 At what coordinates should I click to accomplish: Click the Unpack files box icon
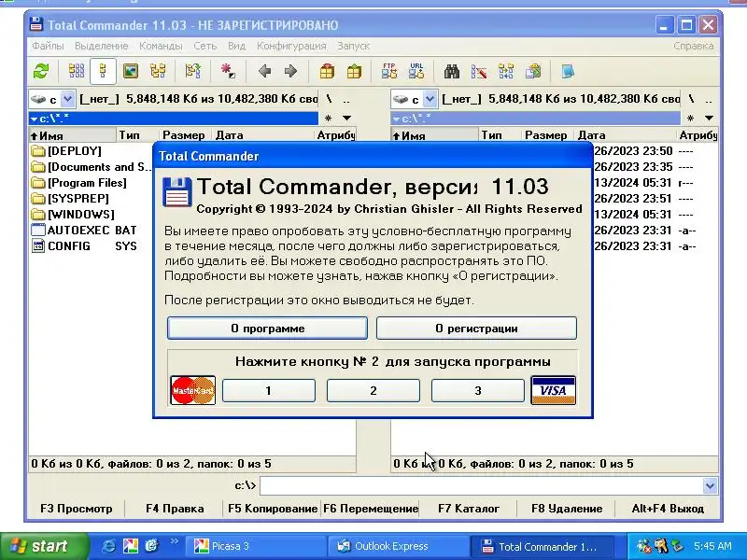pyautogui.click(x=354, y=72)
